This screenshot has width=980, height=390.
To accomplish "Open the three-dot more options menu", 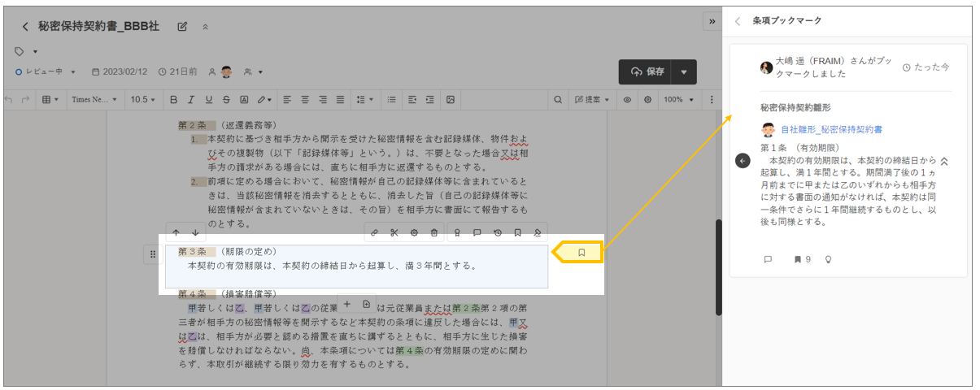I will click(x=712, y=99).
